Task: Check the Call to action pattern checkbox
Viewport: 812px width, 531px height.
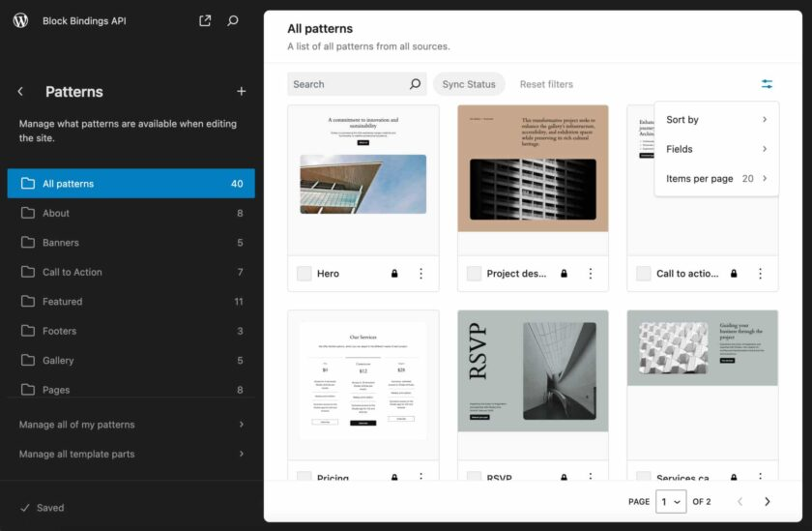Action: point(643,274)
